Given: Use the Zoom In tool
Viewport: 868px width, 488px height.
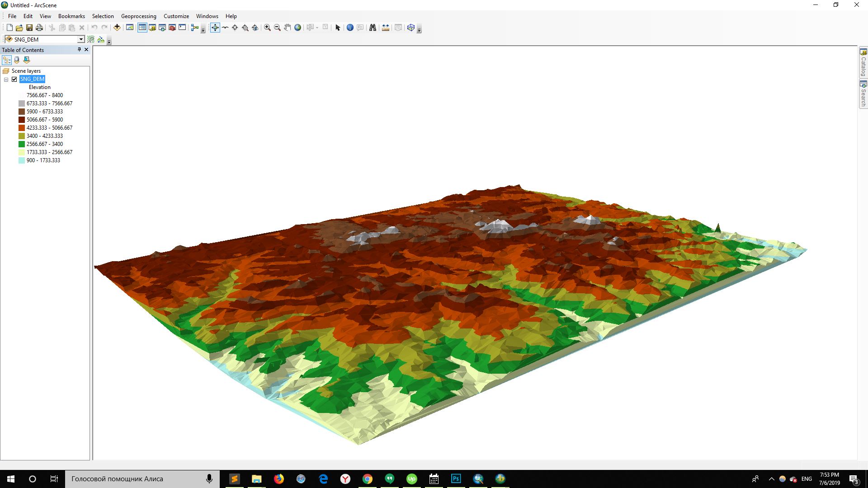Looking at the screenshot, I should (267, 28).
